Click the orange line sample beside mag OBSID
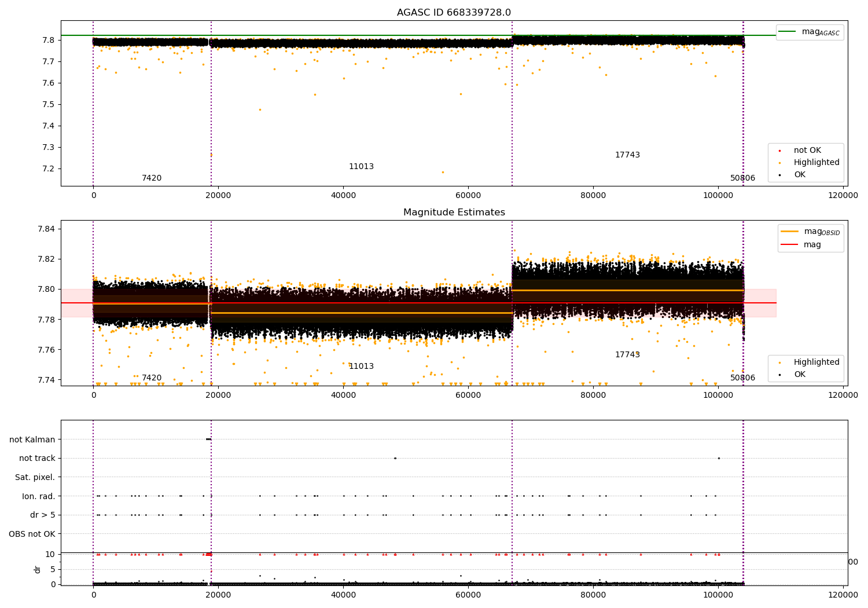 pyautogui.click(x=789, y=232)
